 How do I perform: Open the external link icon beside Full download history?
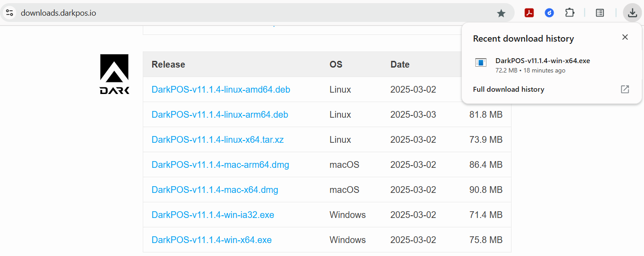coord(625,89)
